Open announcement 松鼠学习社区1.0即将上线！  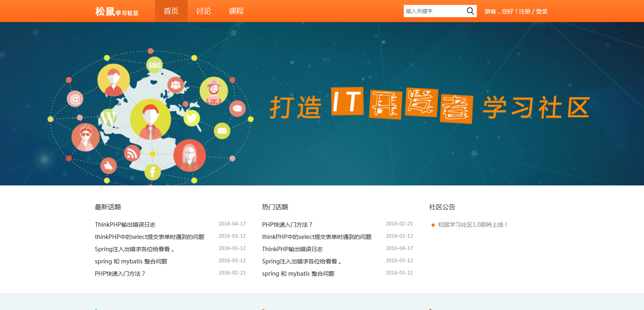coord(473,225)
